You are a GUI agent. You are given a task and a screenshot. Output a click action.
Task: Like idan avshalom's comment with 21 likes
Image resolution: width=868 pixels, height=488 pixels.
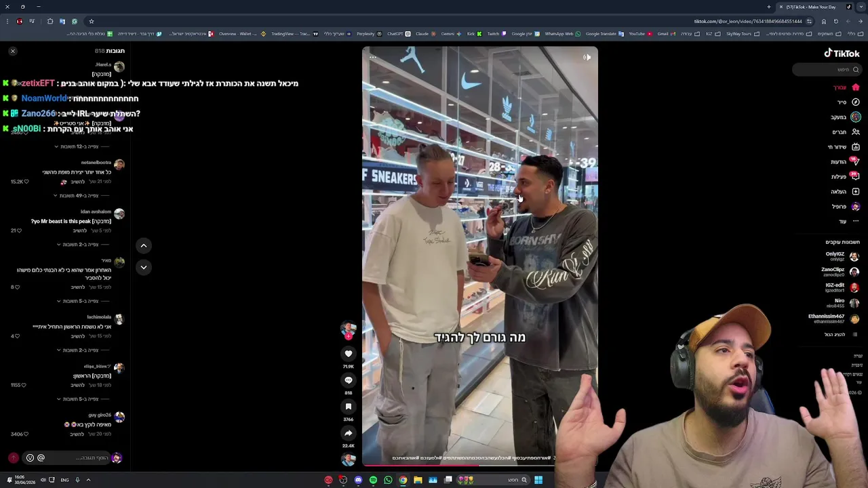[19, 230]
